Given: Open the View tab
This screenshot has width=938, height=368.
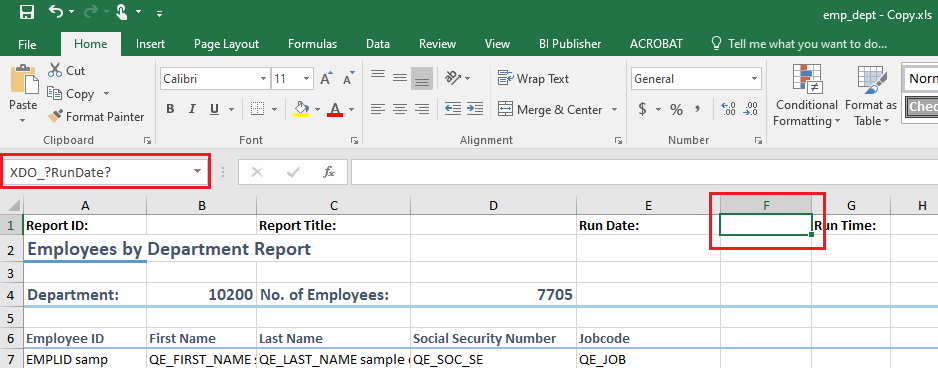Looking at the screenshot, I should click(497, 44).
